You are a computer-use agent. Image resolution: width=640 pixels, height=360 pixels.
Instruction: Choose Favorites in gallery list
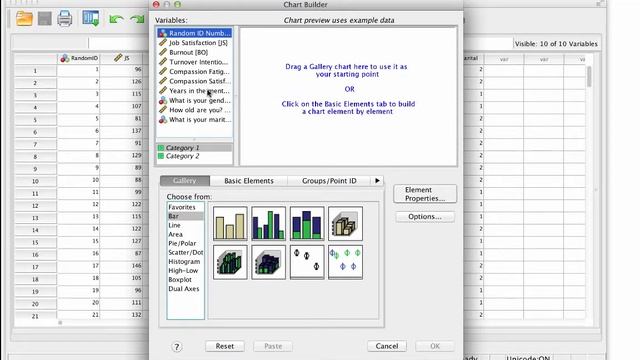pyautogui.click(x=185, y=207)
